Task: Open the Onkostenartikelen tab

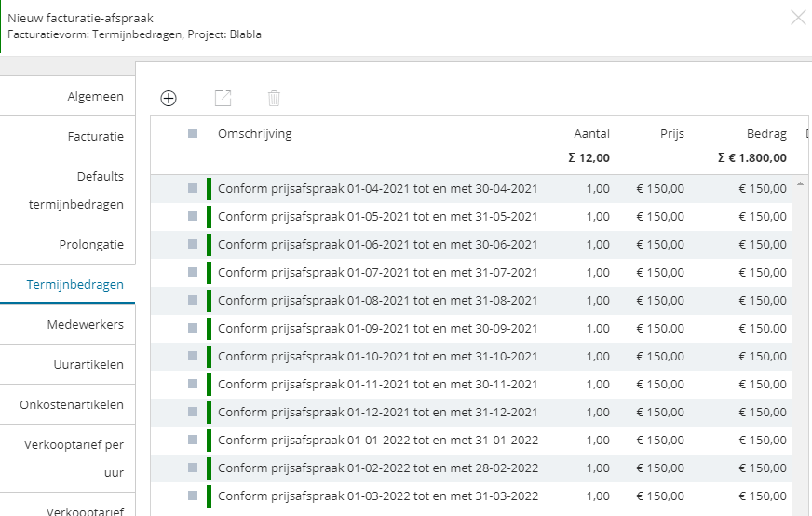Action: [x=67, y=404]
